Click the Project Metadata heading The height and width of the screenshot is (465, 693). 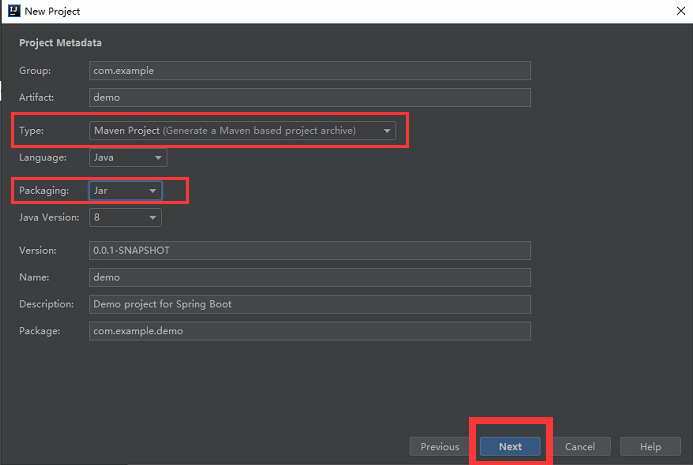[60, 43]
